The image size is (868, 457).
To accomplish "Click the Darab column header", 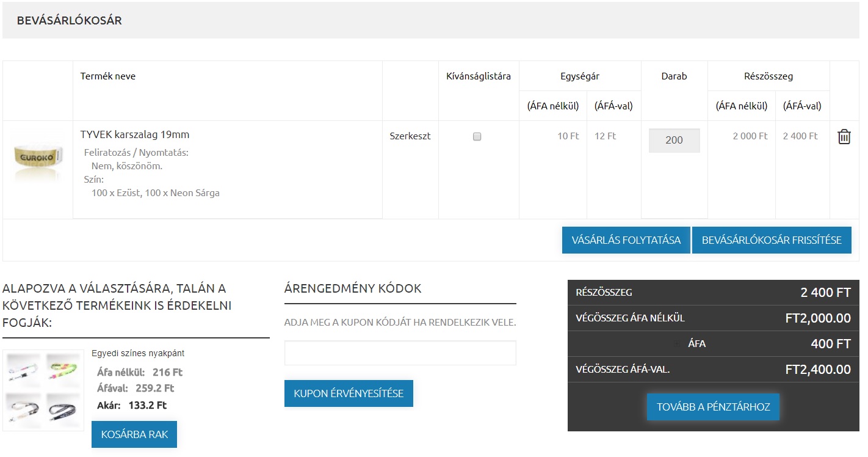I will (x=674, y=76).
